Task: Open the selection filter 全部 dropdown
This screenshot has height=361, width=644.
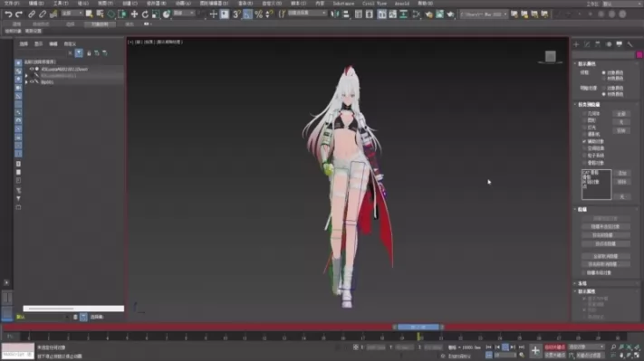Action: coord(72,14)
